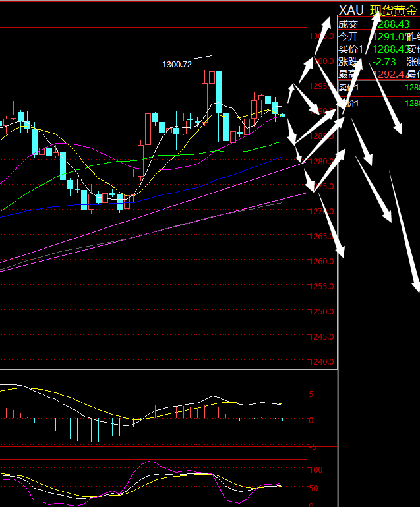This screenshot has height=507, width=420.
Task: Click the 1270.0 price axis label
Action: tap(321, 212)
